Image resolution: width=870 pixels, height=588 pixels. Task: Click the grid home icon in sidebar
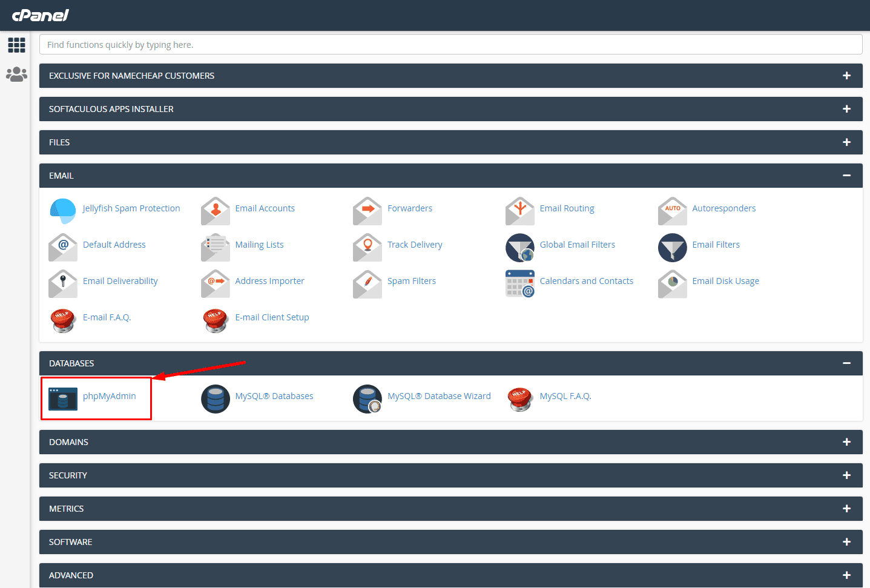(x=16, y=45)
